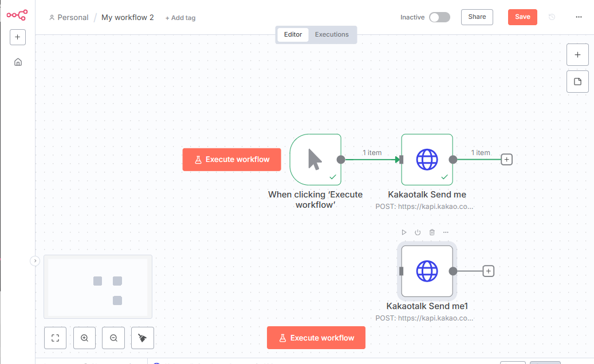Screen dimensions: 594x364
Task: Zoom in on the canvas
Action: (x=84, y=338)
